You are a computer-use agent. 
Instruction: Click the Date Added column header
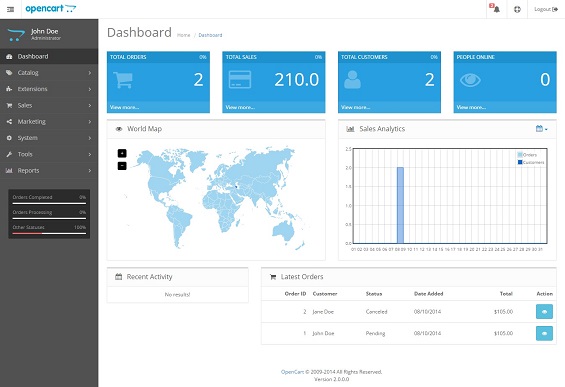pos(428,294)
